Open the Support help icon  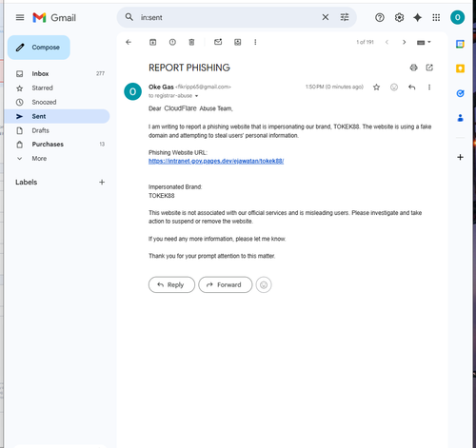click(x=380, y=17)
